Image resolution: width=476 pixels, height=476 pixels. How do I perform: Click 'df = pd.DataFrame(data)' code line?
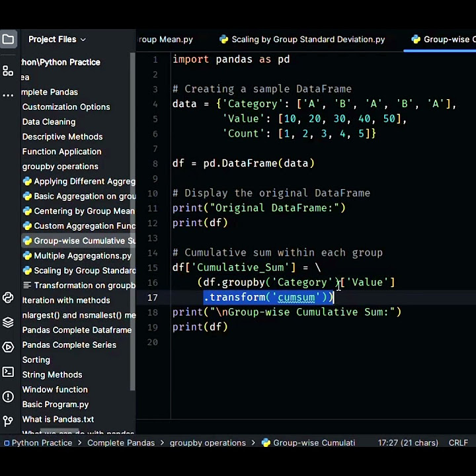[243, 163]
